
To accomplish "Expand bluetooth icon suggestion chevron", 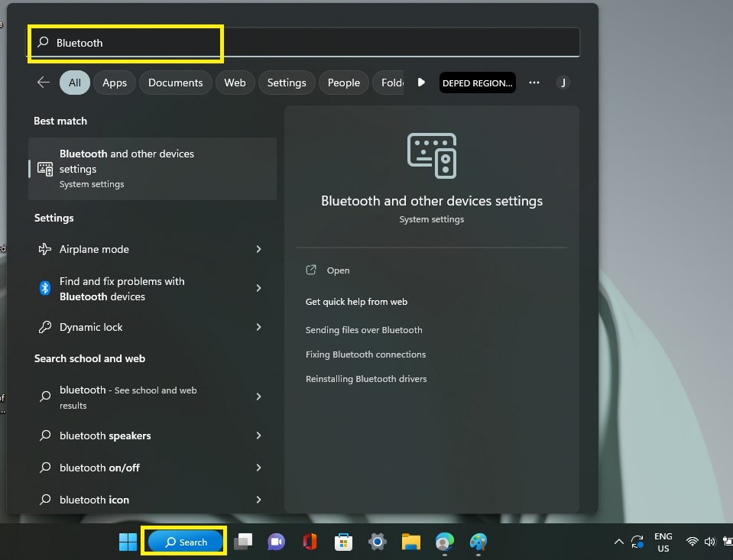I will click(x=258, y=500).
